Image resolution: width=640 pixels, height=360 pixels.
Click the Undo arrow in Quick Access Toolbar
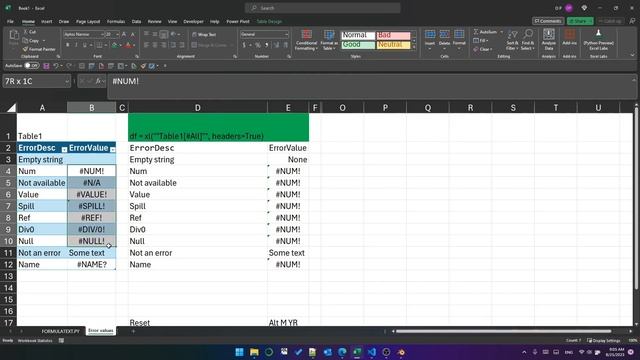tap(56, 66)
